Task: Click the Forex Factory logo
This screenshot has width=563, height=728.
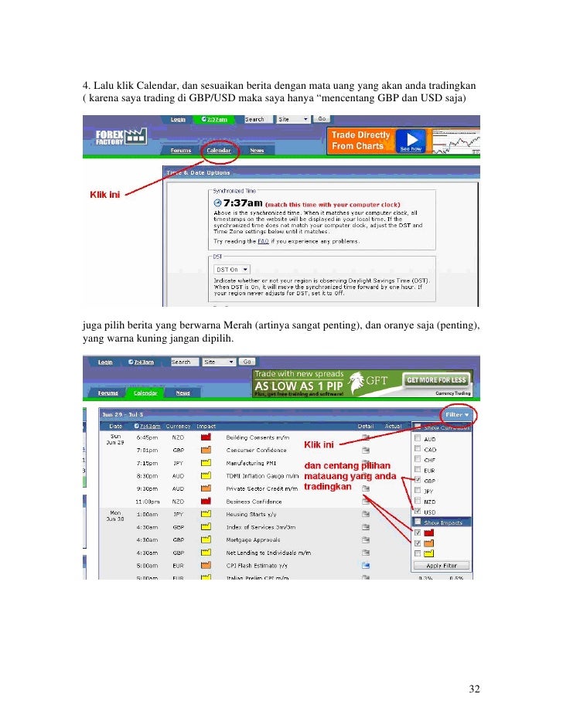Action: (121, 137)
